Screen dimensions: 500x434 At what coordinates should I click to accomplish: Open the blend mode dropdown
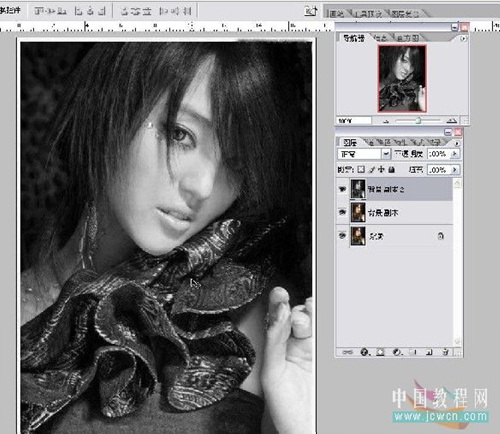click(386, 154)
